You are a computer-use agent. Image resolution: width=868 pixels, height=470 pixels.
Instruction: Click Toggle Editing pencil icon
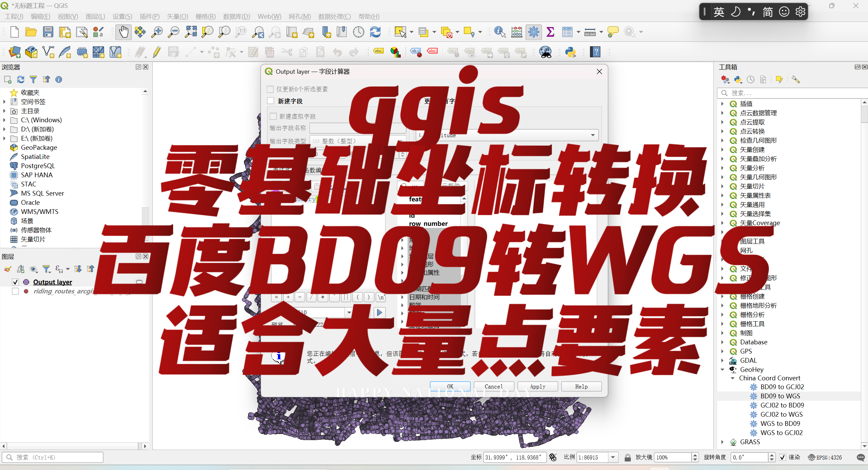[157, 52]
